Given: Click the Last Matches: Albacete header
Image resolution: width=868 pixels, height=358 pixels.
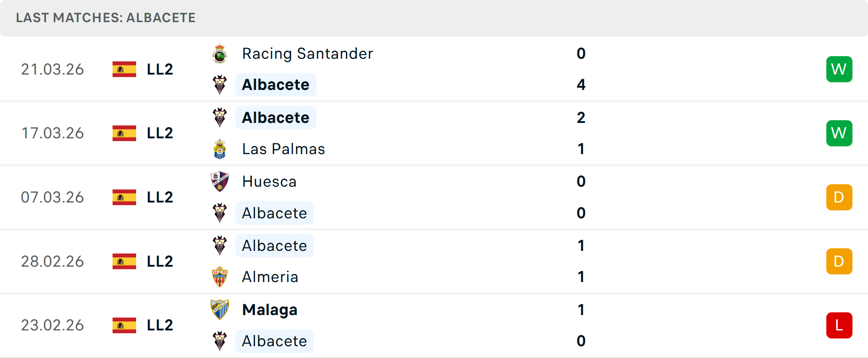Looking at the screenshot, I should [x=106, y=18].
